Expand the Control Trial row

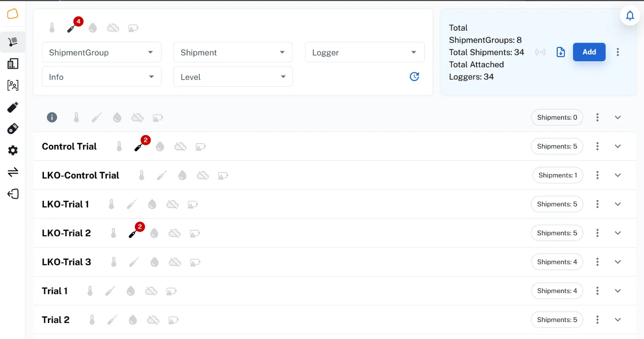[x=618, y=146]
